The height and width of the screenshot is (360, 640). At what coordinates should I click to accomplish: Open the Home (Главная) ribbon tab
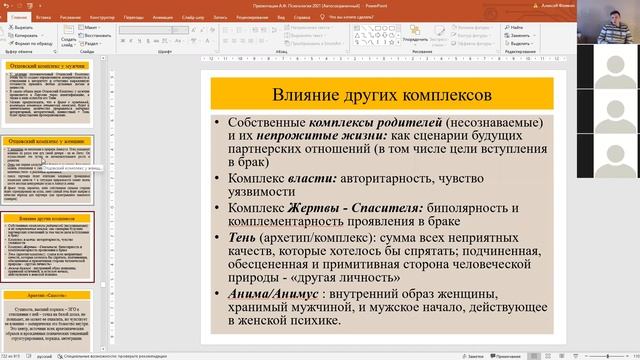click(x=19, y=17)
